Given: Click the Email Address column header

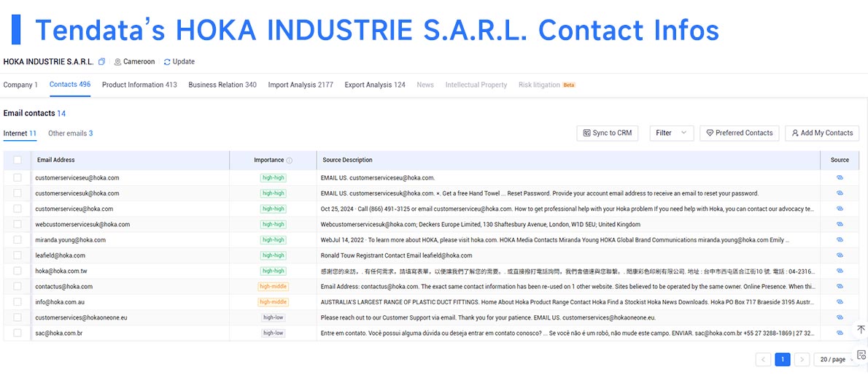Looking at the screenshot, I should [56, 160].
